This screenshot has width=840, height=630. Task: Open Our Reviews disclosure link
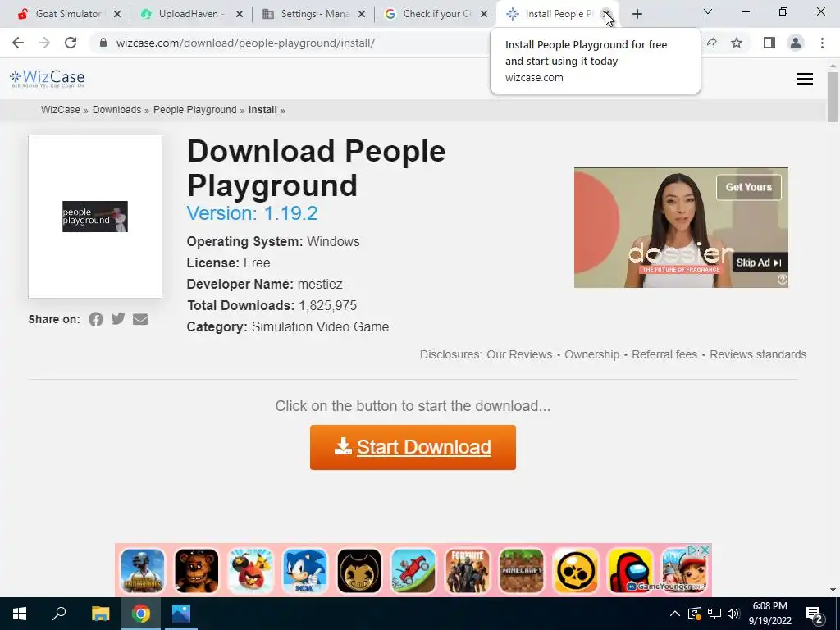coord(519,354)
